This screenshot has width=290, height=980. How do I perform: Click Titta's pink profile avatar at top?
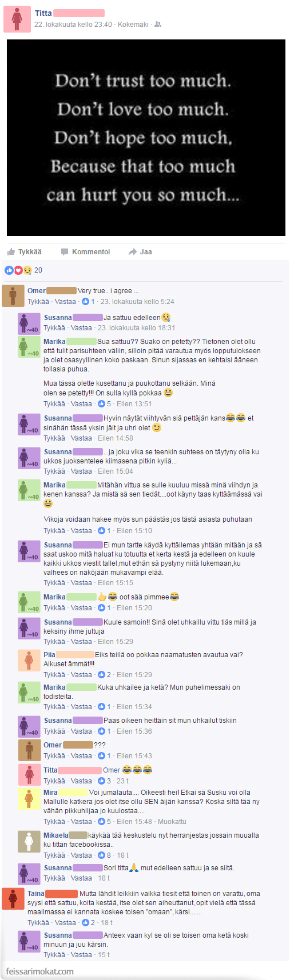click(17, 19)
